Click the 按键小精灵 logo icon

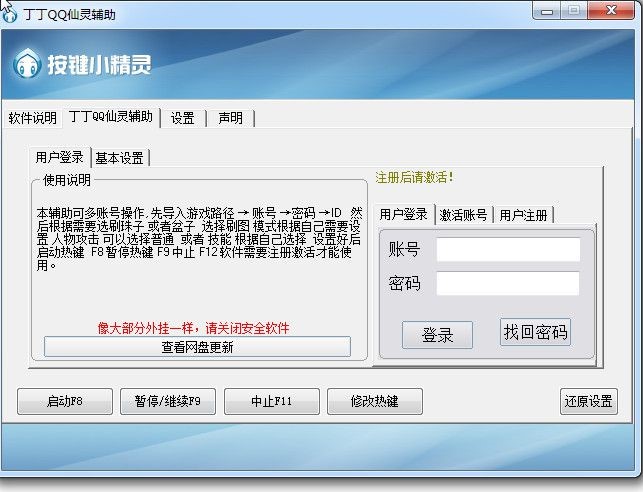point(27,64)
